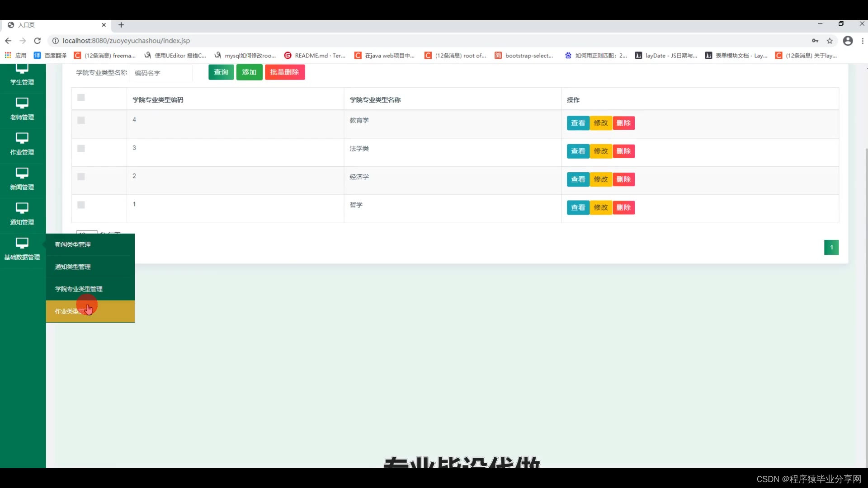Go to page 1 in pagination
Viewport: 868px width, 488px height.
click(831, 247)
